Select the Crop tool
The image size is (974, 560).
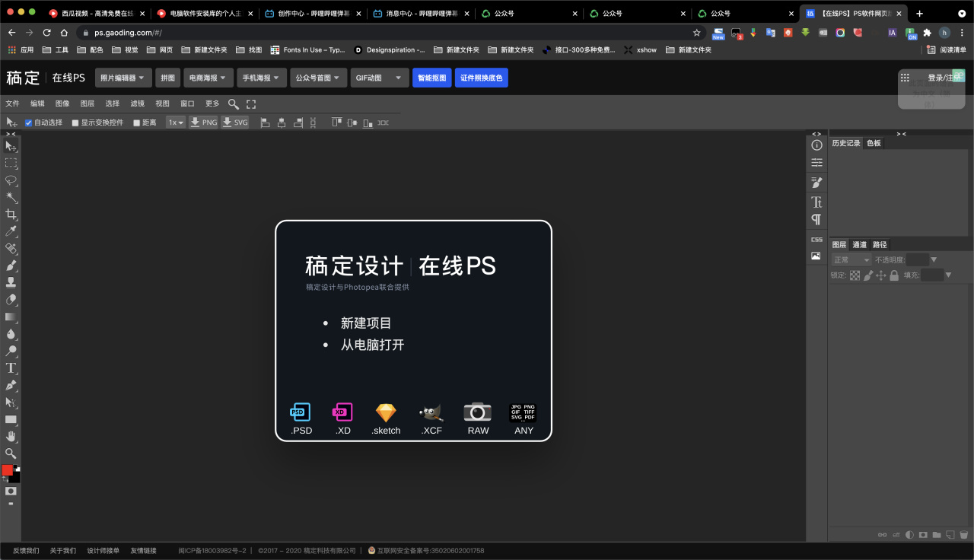[11, 215]
